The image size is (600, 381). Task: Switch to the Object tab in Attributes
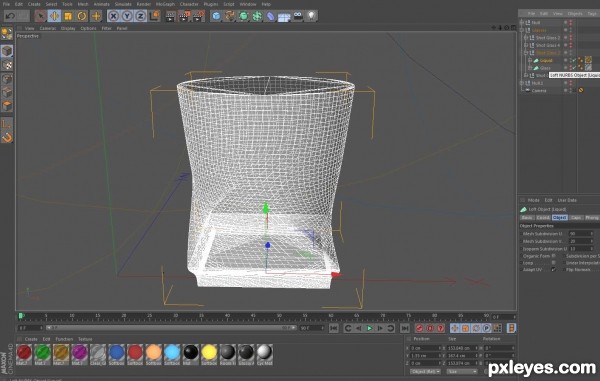coord(559,218)
